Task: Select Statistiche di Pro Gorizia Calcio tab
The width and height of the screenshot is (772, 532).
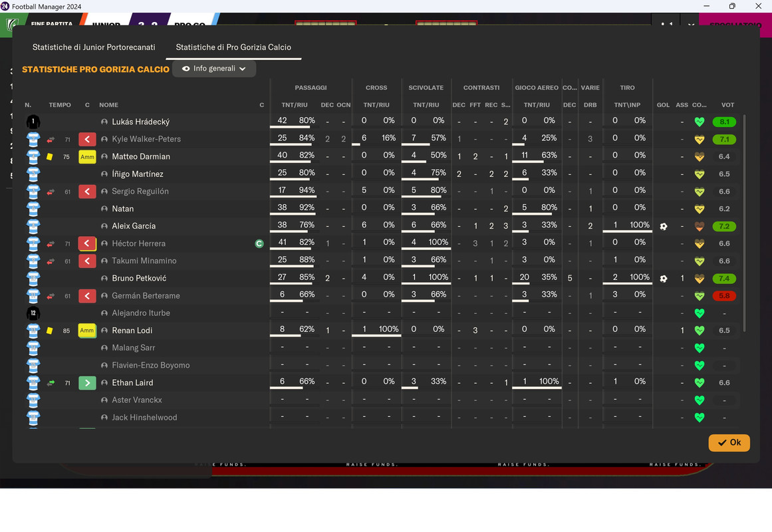Action: tap(233, 47)
